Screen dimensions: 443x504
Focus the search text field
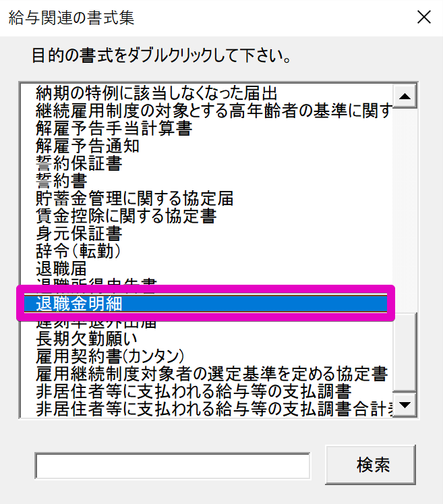pyautogui.click(x=173, y=466)
